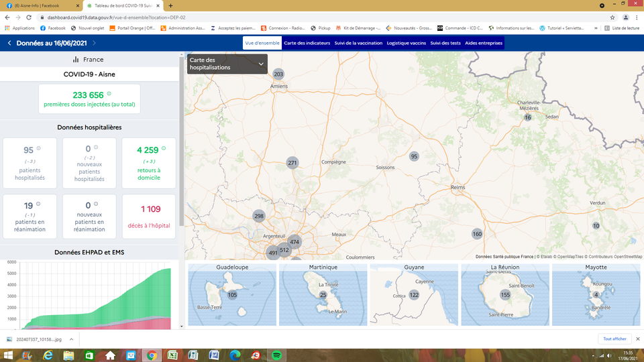Screen dimensions: 644x362
Task: Click the 271 hospitalisation cluster marker
Action: point(292,163)
